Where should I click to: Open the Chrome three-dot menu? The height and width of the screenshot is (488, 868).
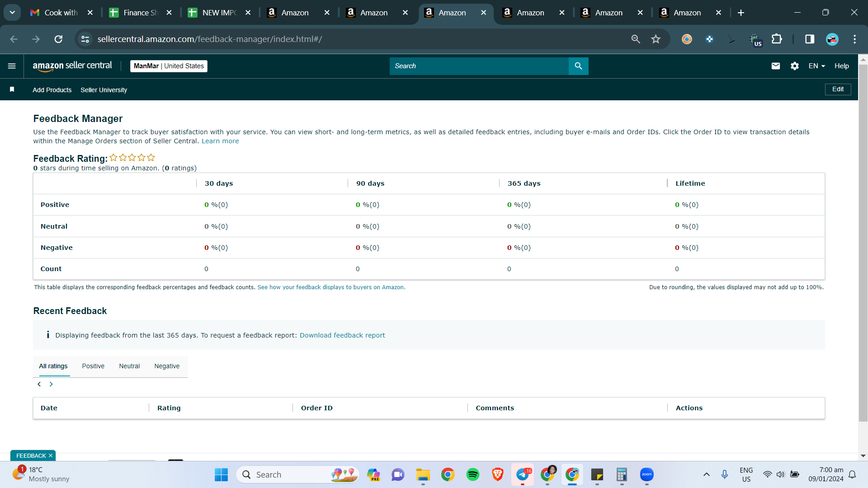tap(854, 39)
